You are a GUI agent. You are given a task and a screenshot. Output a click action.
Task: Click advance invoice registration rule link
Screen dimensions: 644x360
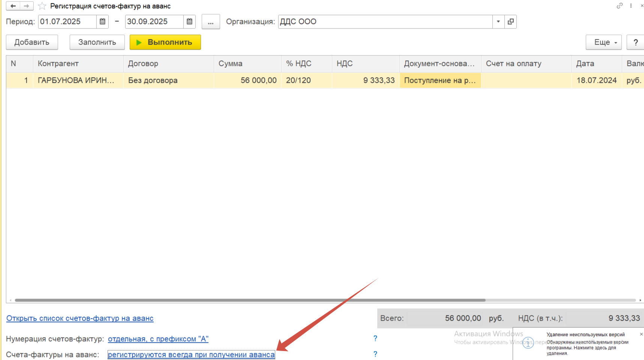click(x=191, y=354)
